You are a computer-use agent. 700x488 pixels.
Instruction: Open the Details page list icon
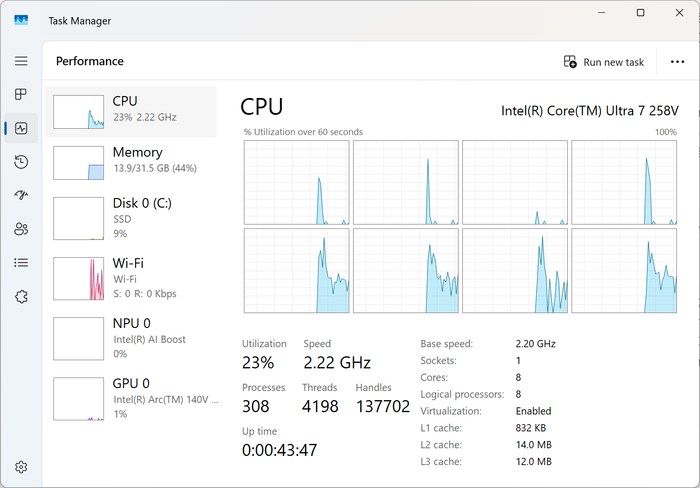click(x=21, y=263)
